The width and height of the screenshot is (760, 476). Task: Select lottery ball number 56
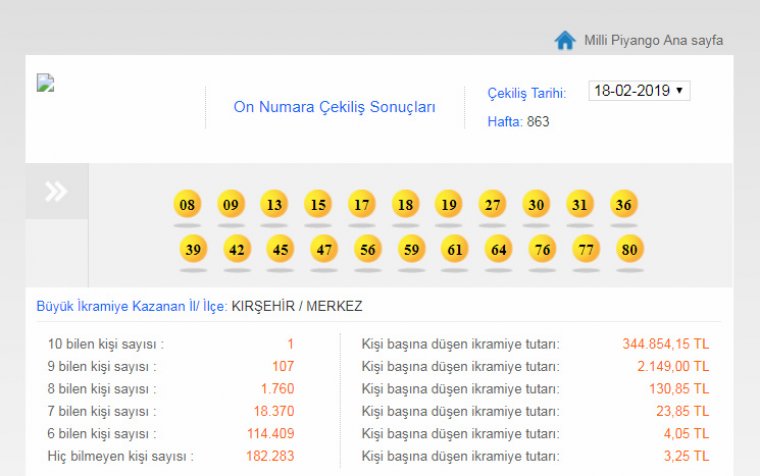point(367,249)
